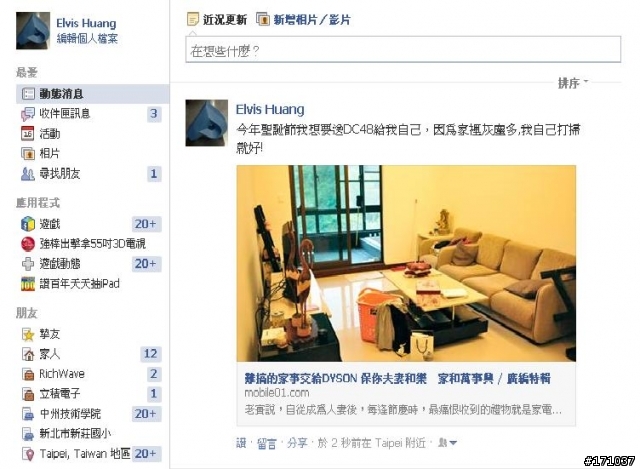Open the 排序 sort dropdown

coord(573,83)
